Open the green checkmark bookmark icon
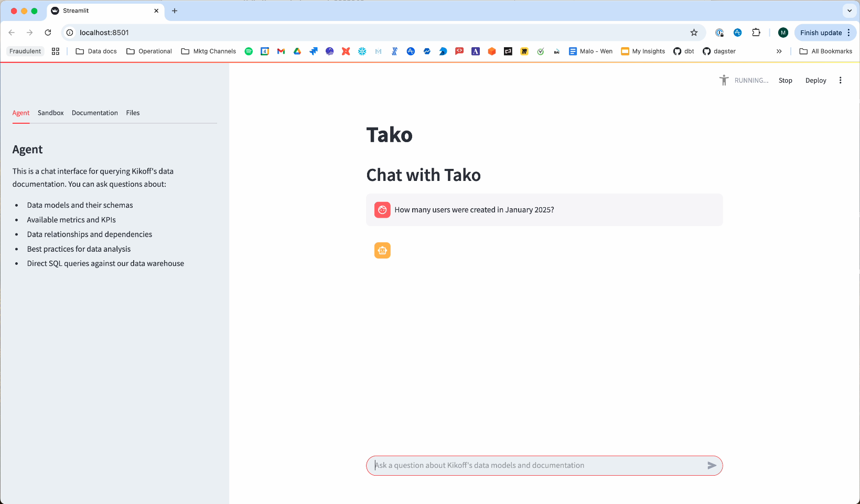 541,51
